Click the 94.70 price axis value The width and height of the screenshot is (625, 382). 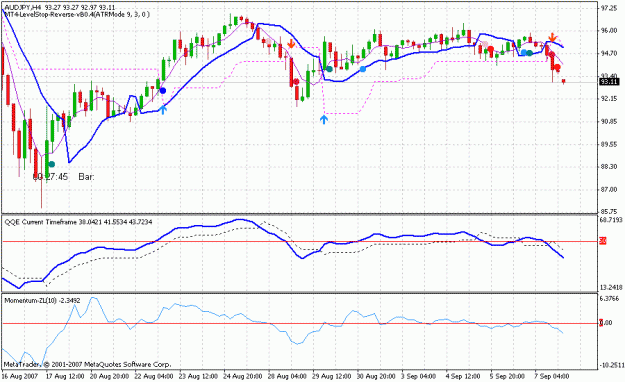coord(609,53)
